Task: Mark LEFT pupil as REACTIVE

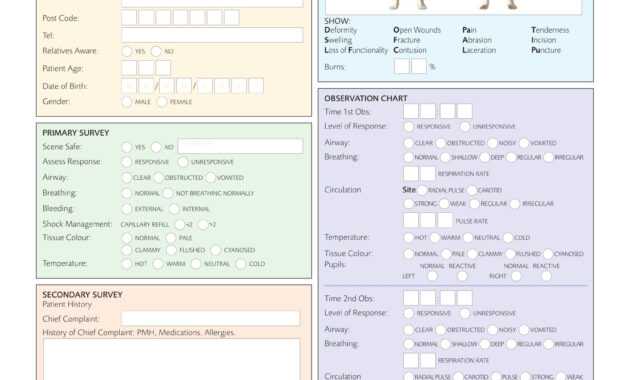Action: (x=462, y=276)
